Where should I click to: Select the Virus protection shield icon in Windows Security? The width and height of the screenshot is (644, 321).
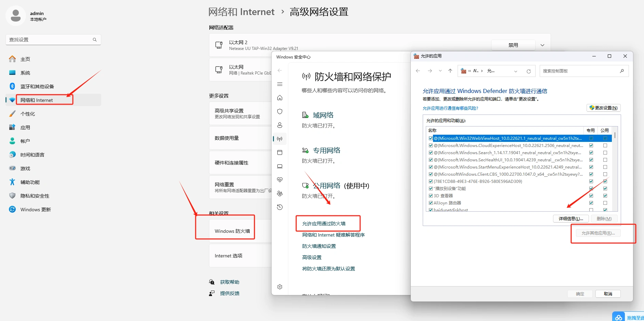(280, 111)
